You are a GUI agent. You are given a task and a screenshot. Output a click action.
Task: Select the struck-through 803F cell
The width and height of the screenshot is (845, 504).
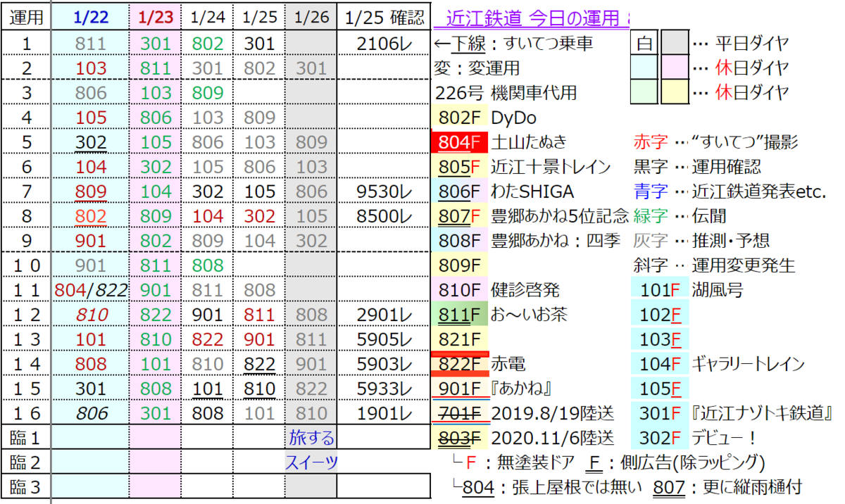pyautogui.click(x=459, y=438)
